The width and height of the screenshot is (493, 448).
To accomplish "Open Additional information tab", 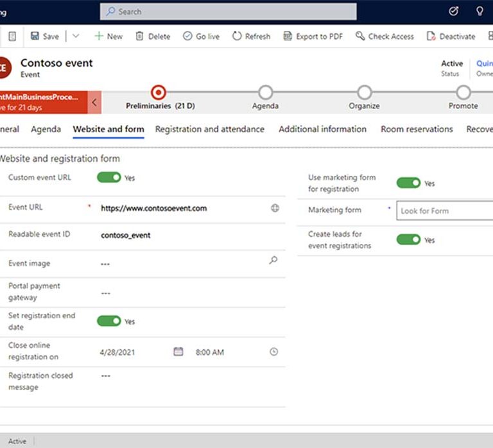I will tap(323, 129).
